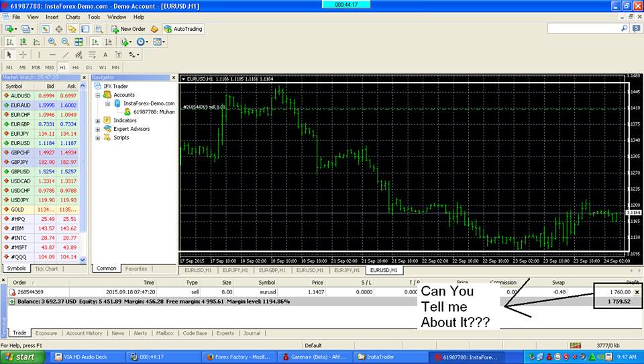Close the Market Watch panel

[85, 77]
